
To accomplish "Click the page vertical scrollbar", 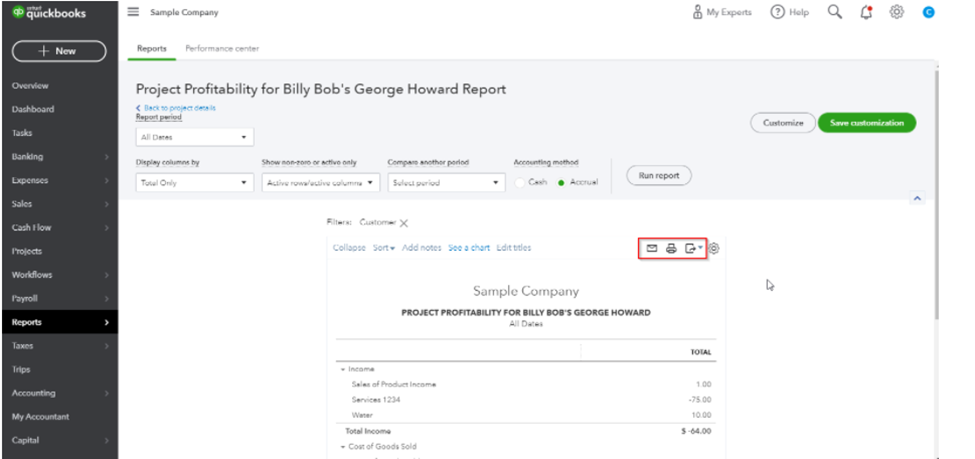I will (935, 193).
